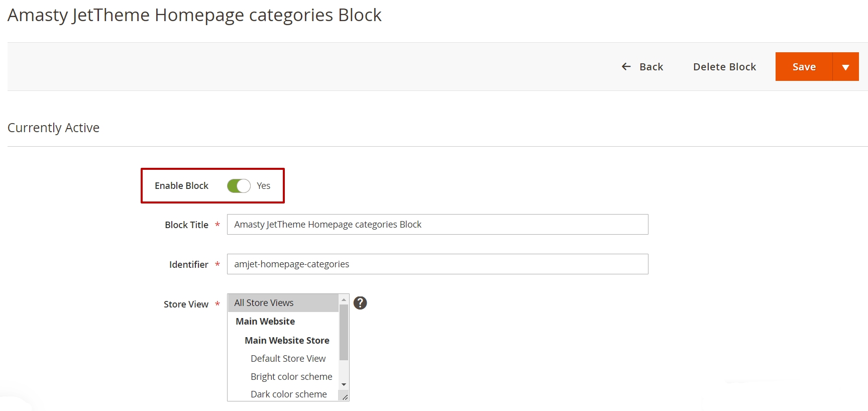Go back via the Back label
The image size is (868, 411).
coord(651,67)
